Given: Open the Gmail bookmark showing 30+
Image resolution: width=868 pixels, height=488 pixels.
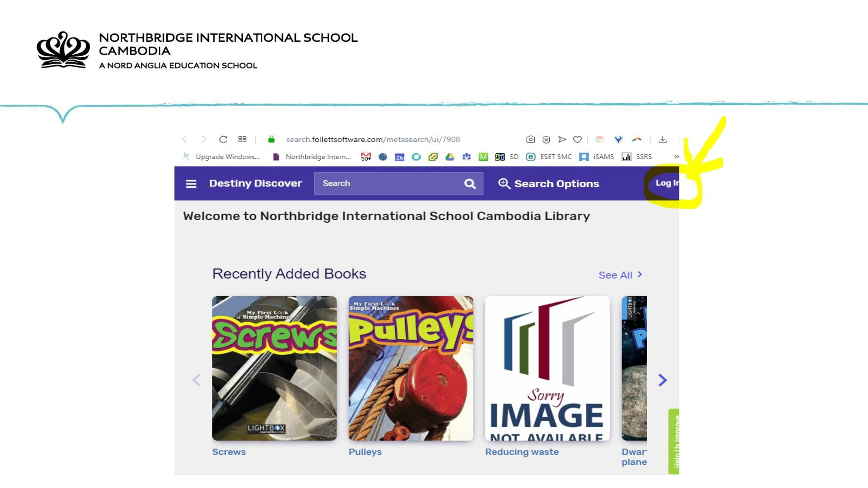Looking at the screenshot, I should [x=366, y=157].
